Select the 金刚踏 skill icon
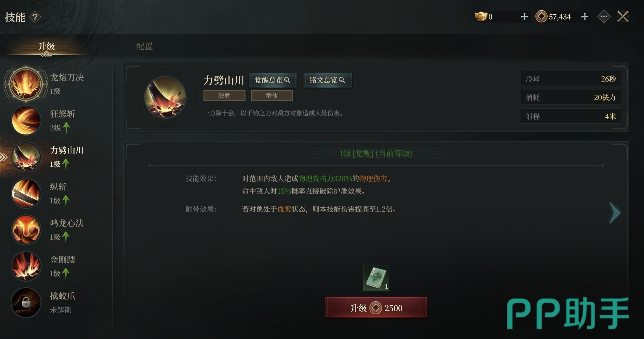 26,266
